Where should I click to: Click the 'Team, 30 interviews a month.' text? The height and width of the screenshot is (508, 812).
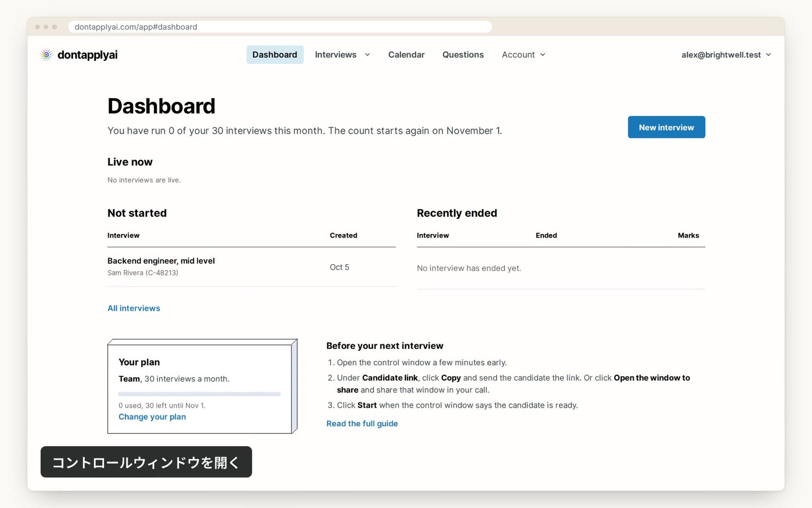(x=174, y=379)
